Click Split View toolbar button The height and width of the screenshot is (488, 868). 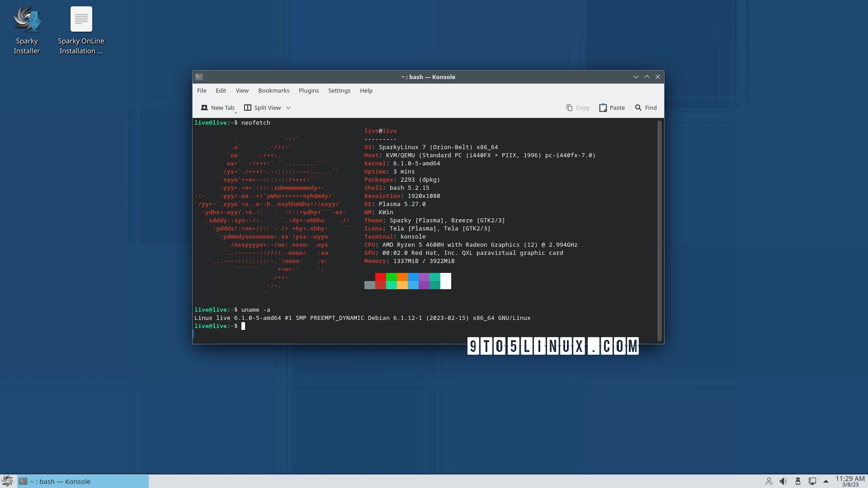(x=263, y=108)
